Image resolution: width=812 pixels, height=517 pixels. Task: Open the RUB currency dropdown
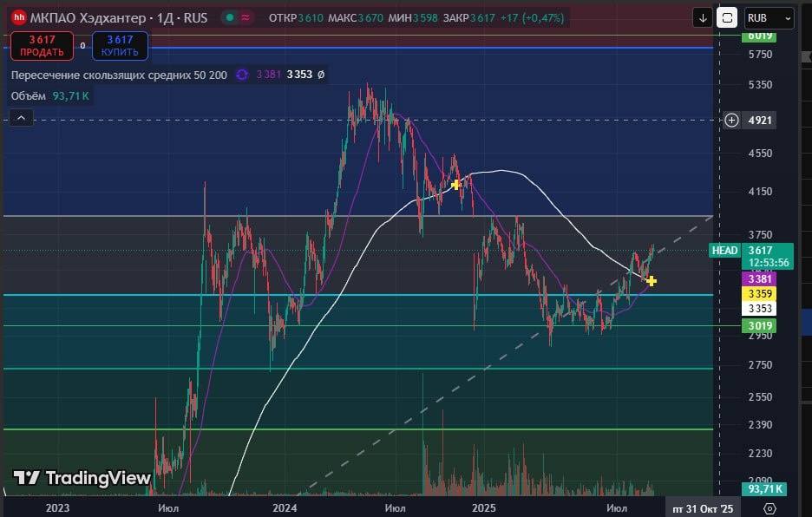[x=769, y=18]
